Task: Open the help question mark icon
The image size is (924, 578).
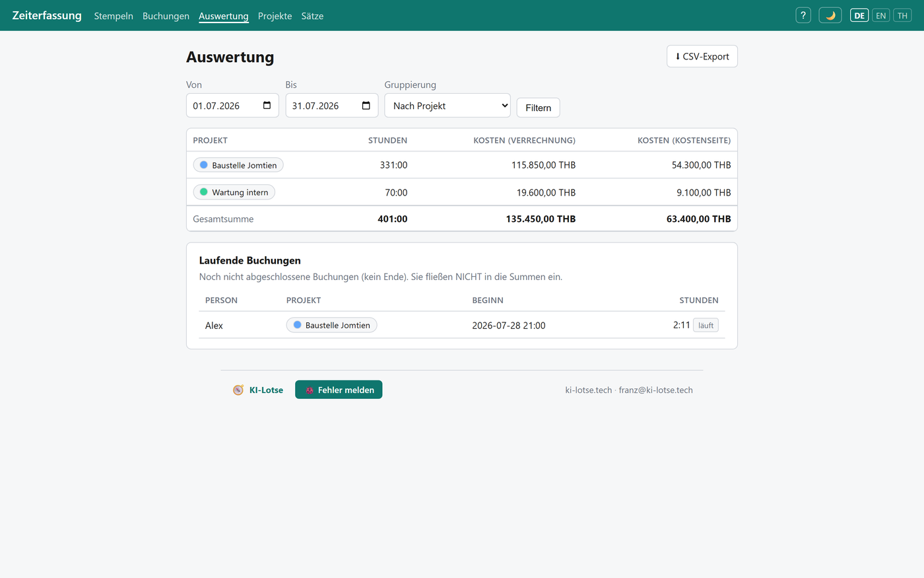Action: tap(803, 15)
